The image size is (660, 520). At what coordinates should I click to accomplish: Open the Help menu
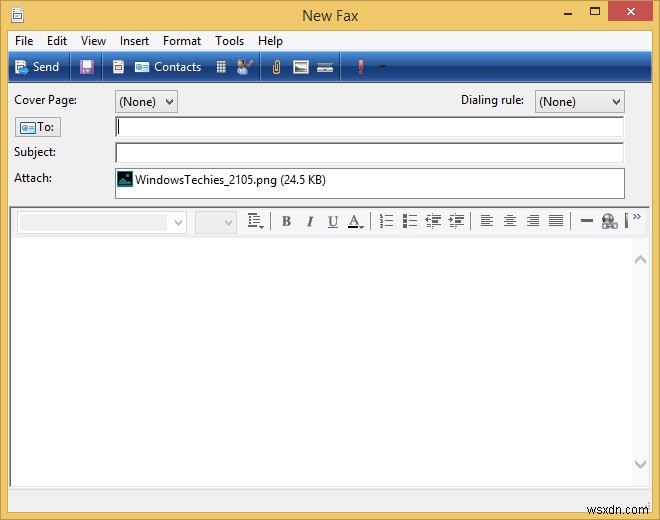pyautogui.click(x=270, y=41)
